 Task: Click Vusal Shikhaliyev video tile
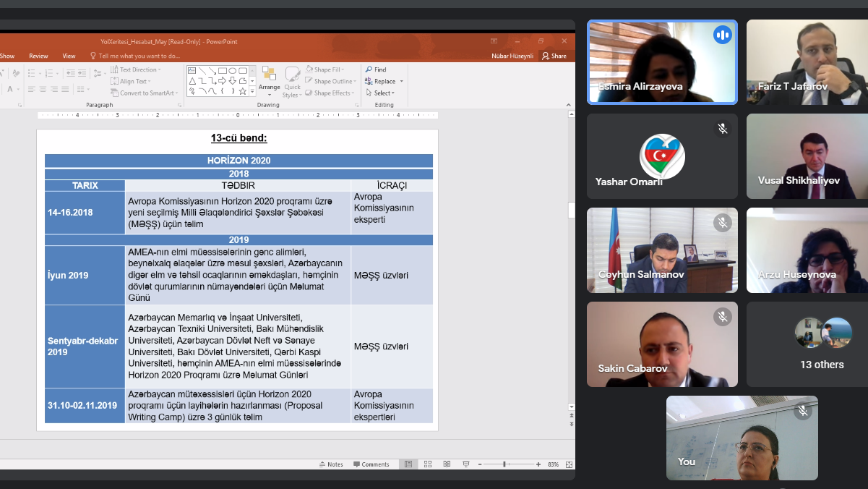(807, 156)
